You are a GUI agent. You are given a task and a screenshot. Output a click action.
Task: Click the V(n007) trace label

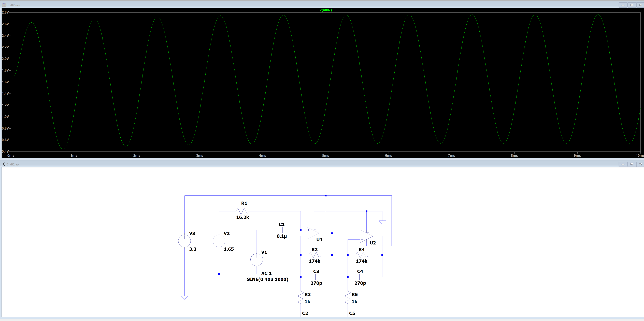click(325, 10)
